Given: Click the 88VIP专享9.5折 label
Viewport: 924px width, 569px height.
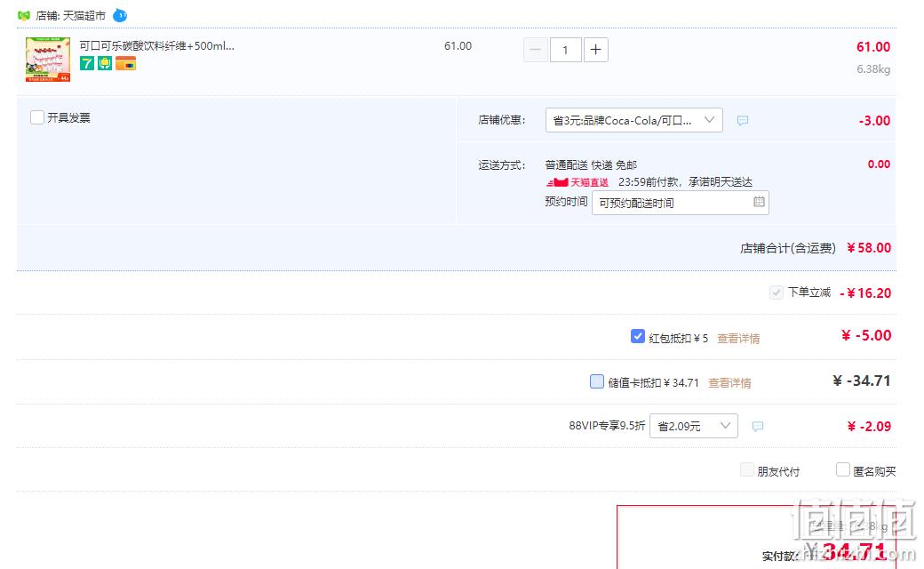Looking at the screenshot, I should tap(607, 425).
